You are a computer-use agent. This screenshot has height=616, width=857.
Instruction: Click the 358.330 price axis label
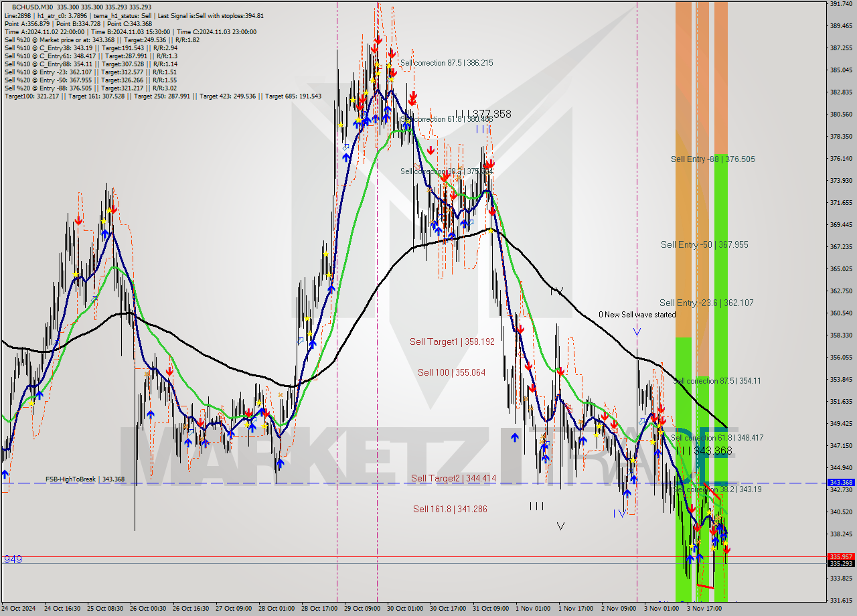pyautogui.click(x=841, y=335)
